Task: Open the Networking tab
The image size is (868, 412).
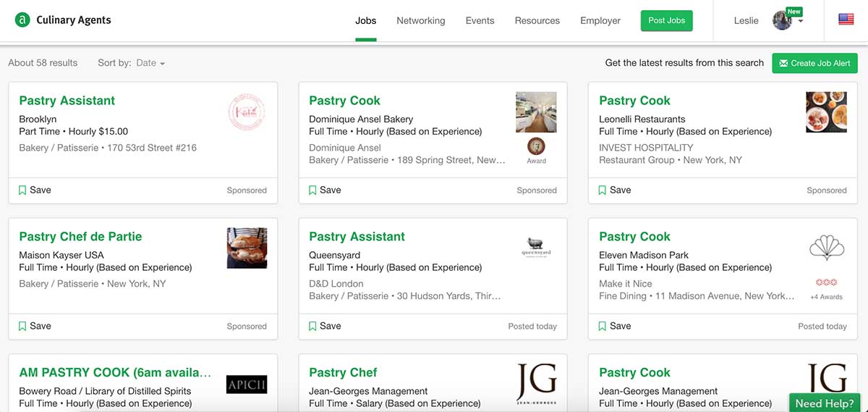Action: (x=421, y=20)
